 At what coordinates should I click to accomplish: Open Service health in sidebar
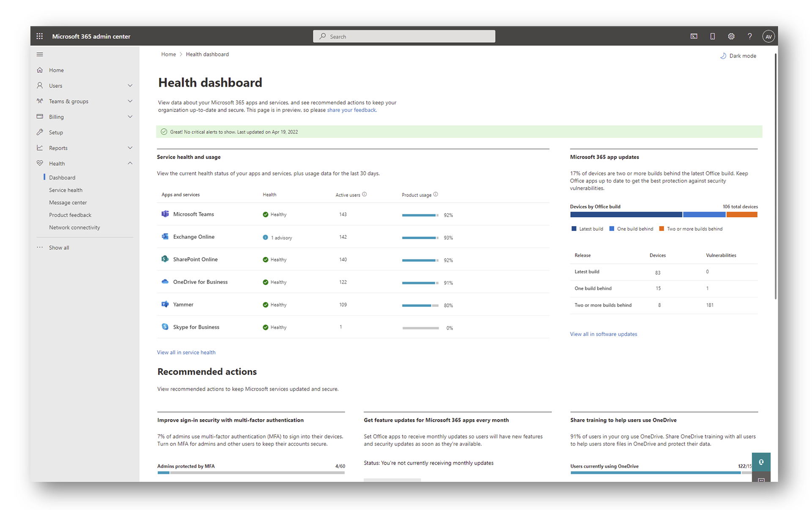click(66, 190)
